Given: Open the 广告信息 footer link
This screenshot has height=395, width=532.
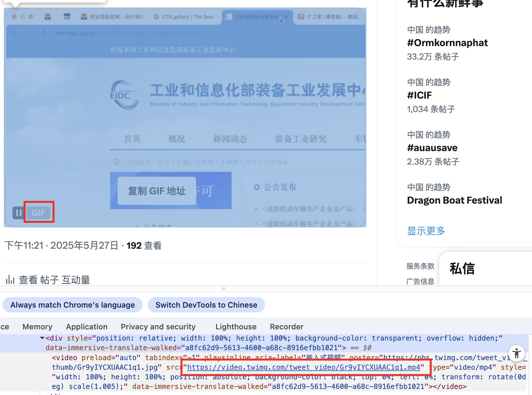Looking at the screenshot, I should pos(420,281).
